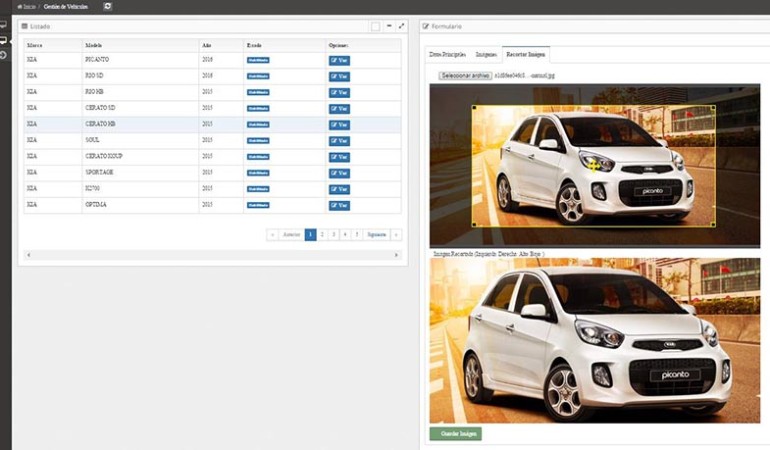Expand the Listado panel to fullscreen
Viewport: 770px width, 450px height.
coord(401,26)
